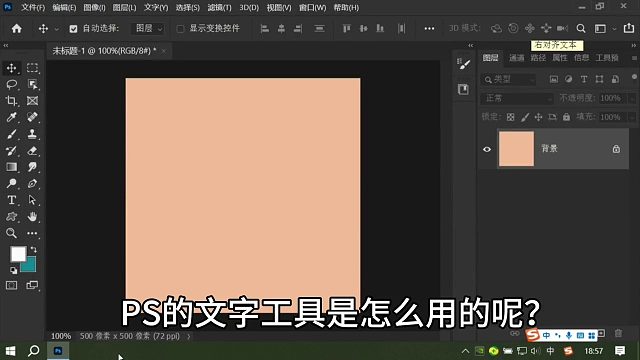Select the Horizontal Type tool
The width and height of the screenshot is (640, 360).
[x=11, y=200]
